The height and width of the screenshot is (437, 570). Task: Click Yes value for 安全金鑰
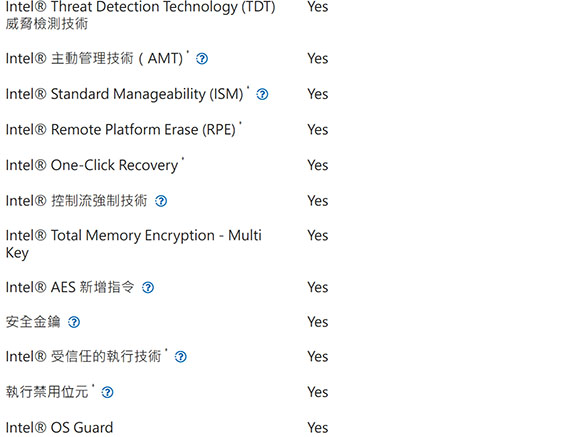pyautogui.click(x=318, y=322)
